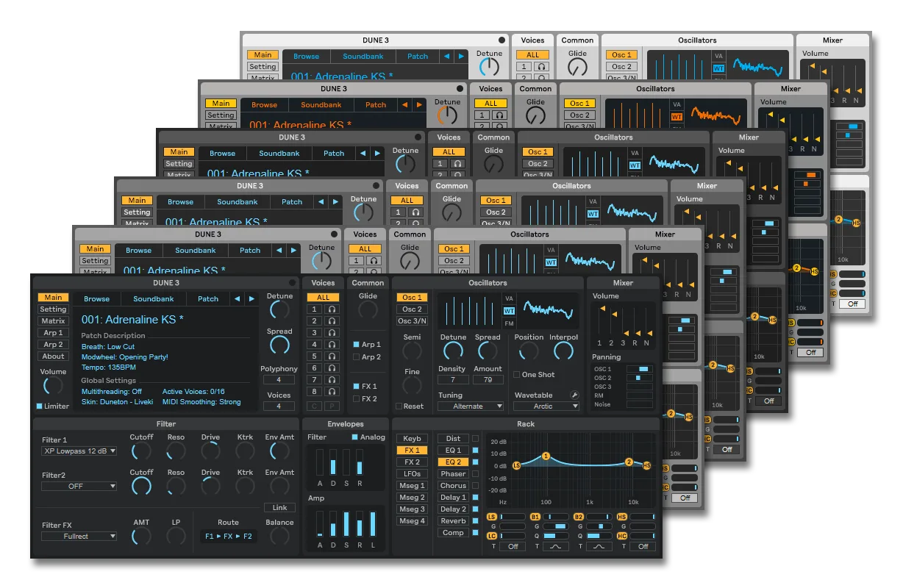
Task: Open the Mseg 1 tab in the Rack
Action: [x=412, y=486]
